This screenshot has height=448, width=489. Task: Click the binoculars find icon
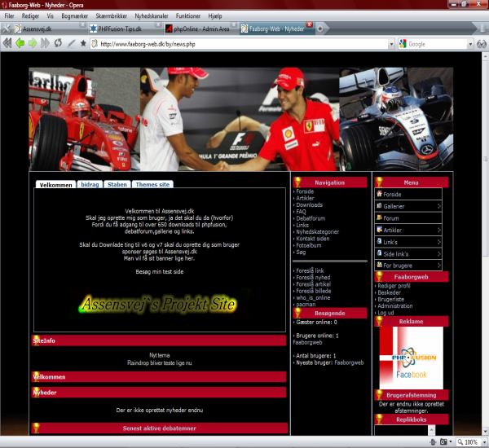click(x=482, y=44)
